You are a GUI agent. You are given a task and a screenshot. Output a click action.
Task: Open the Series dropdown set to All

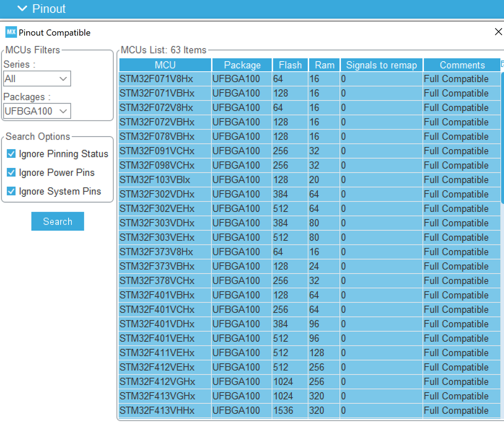coord(37,79)
